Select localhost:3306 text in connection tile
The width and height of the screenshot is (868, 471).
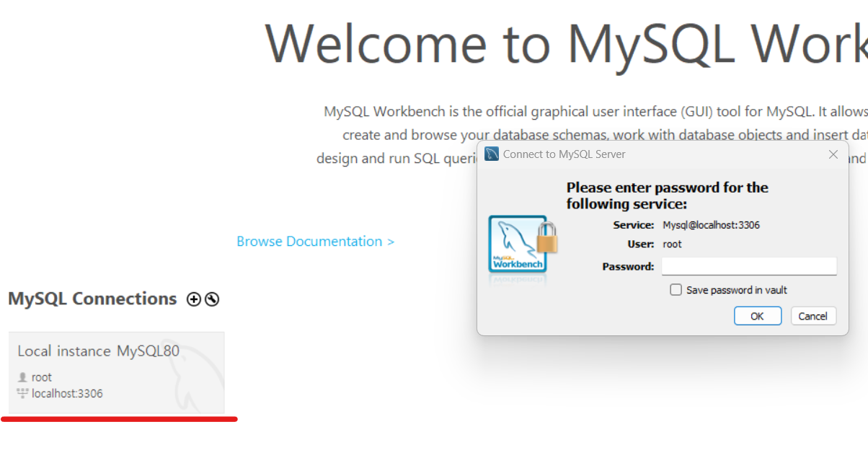pos(67,394)
